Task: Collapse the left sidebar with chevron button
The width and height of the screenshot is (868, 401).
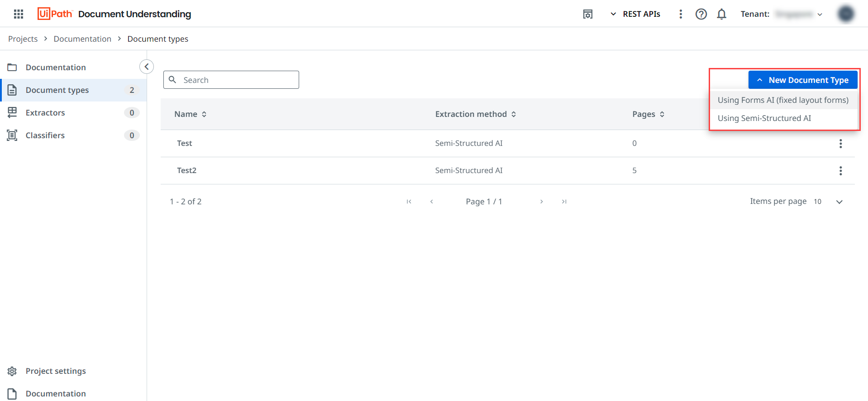Action: [147, 67]
